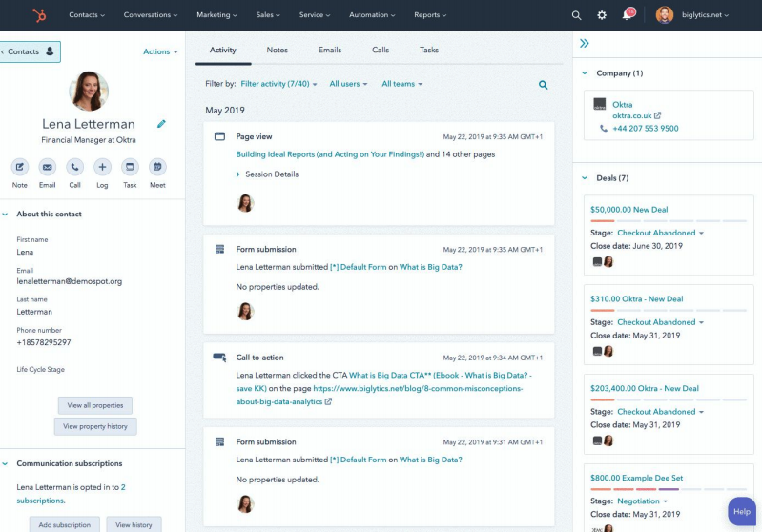Click Add subscription button
This screenshot has height=532, width=762.
click(x=65, y=524)
